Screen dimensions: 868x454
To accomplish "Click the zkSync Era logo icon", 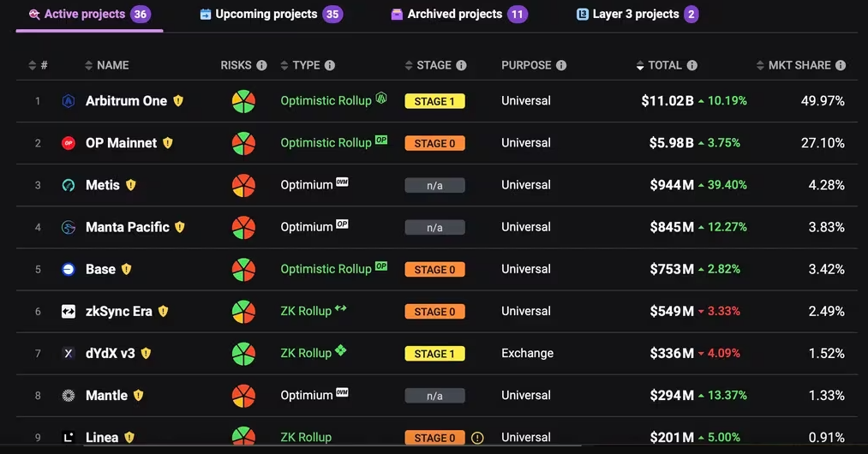I will (x=68, y=311).
